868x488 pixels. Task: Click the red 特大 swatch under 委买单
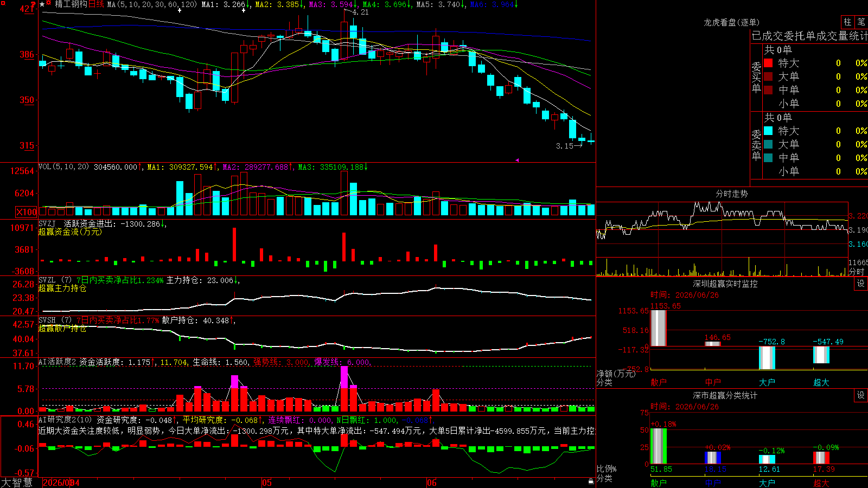pyautogui.click(x=768, y=63)
